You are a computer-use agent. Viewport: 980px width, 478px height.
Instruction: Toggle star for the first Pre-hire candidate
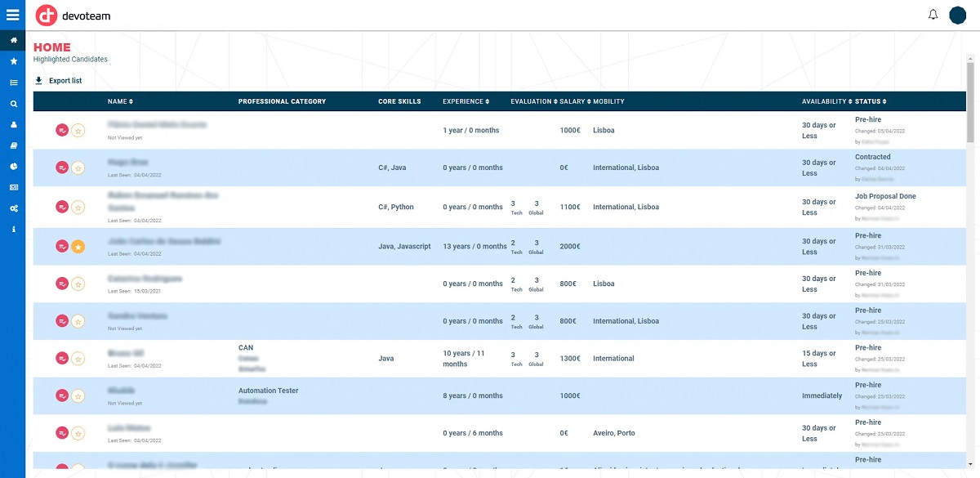point(78,130)
